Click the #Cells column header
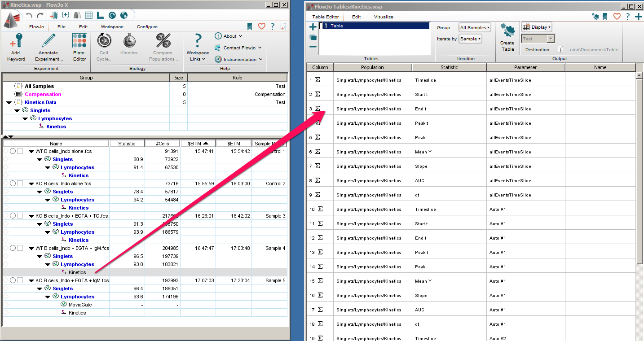The height and width of the screenshot is (341, 644). click(163, 144)
